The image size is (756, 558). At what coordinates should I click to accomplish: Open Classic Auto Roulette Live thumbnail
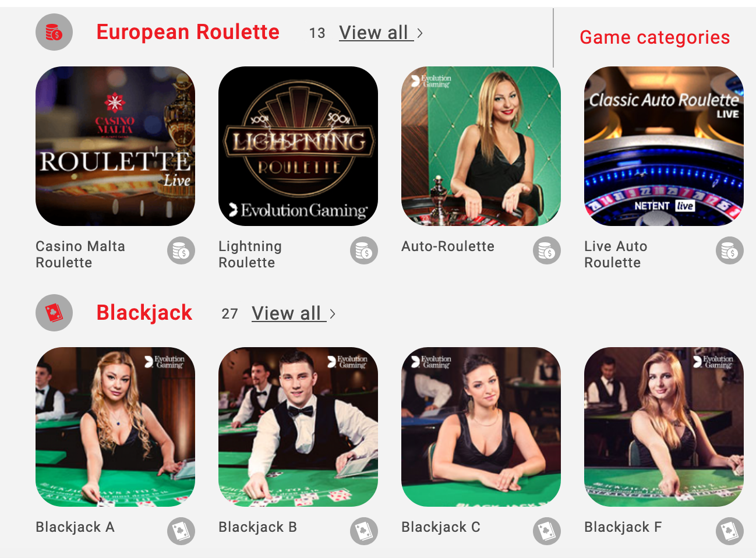click(664, 146)
